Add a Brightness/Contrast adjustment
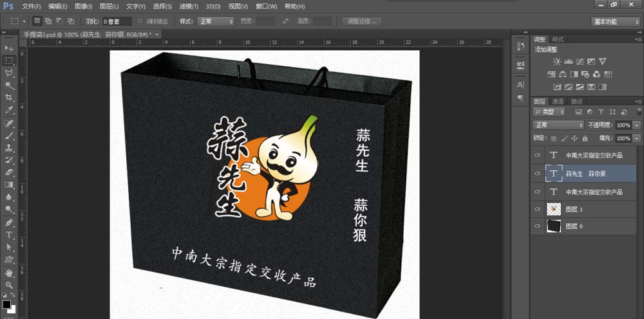 [556, 62]
